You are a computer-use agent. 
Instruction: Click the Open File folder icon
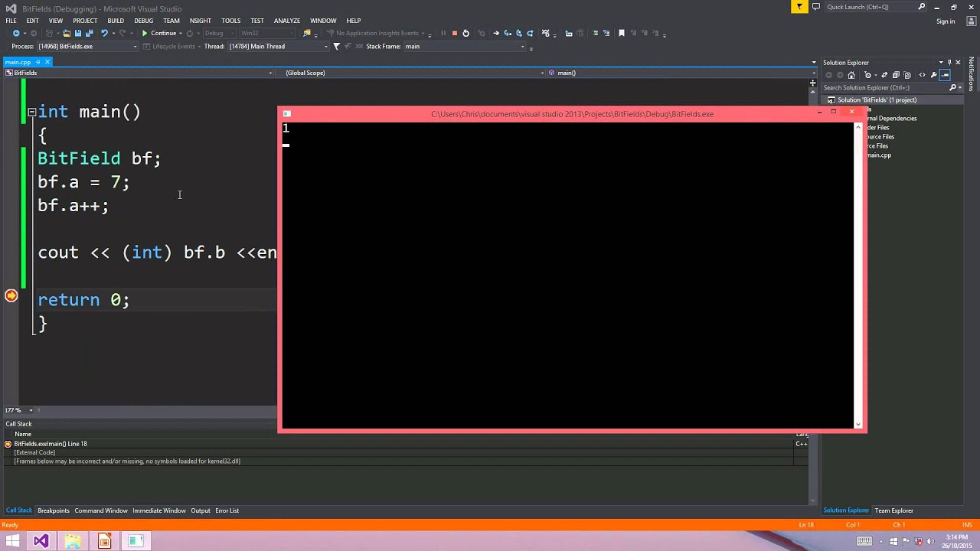(x=67, y=33)
